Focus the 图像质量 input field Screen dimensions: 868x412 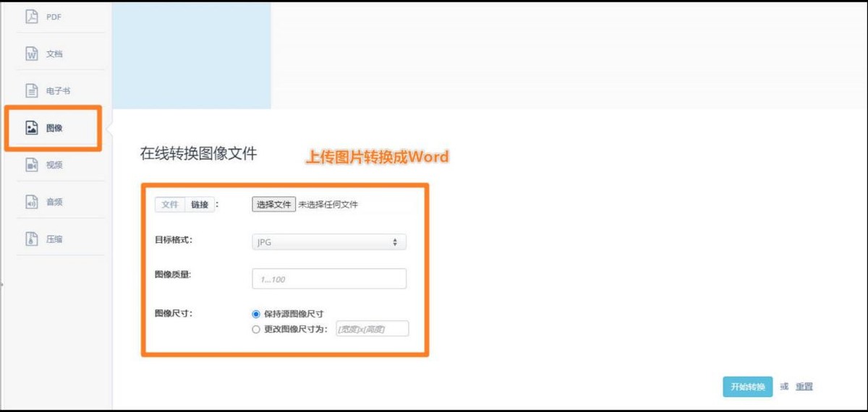[x=329, y=279]
